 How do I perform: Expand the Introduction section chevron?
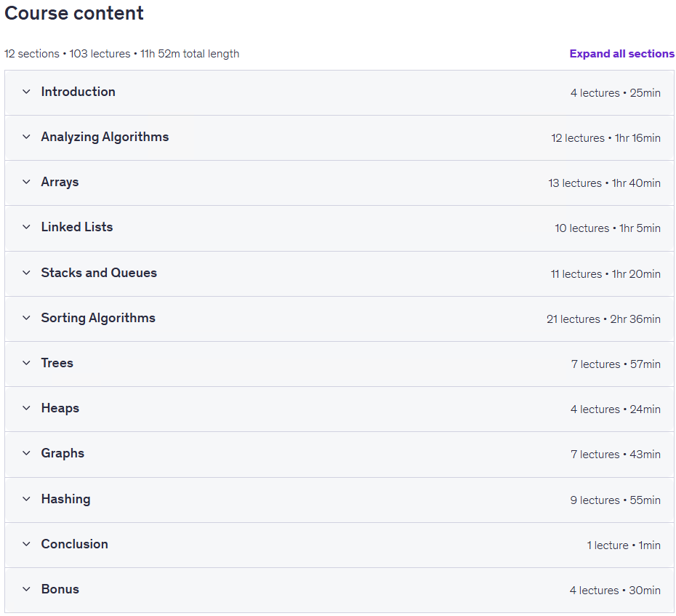coord(26,92)
